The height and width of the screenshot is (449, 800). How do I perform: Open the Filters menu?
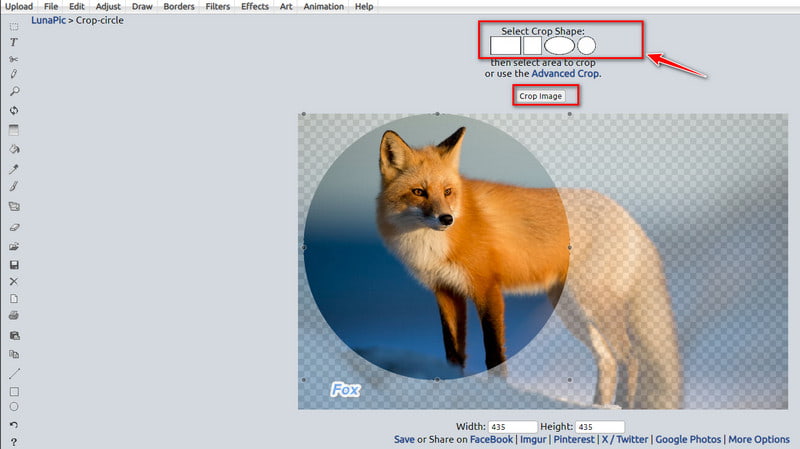coord(218,7)
